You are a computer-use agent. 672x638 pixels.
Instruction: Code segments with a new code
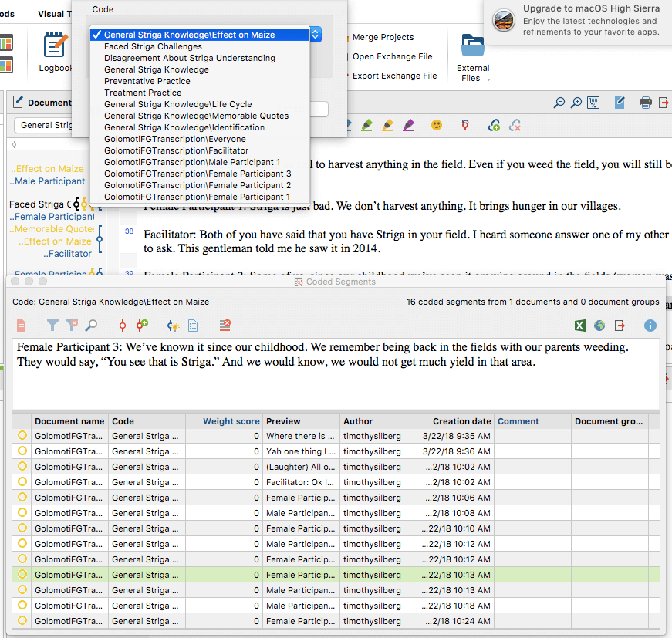coord(142,326)
